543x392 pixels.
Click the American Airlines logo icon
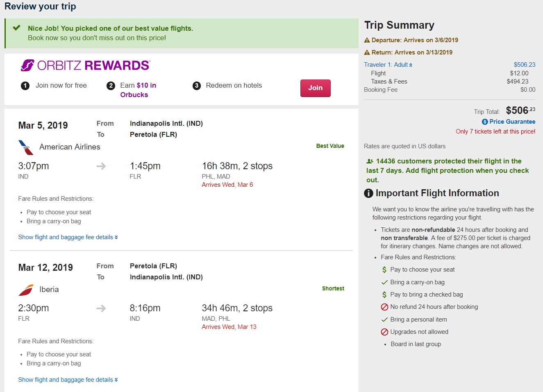click(26, 147)
